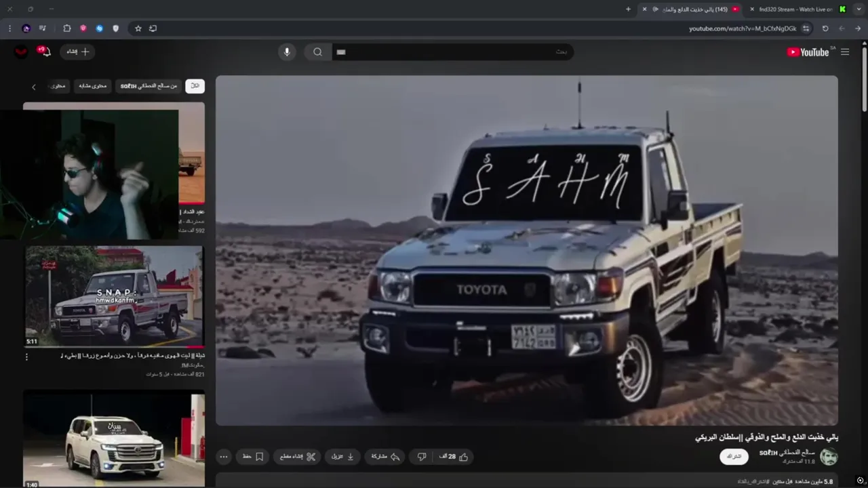The width and height of the screenshot is (868, 488).
Task: Open the media control toolbar icon
Action: point(43,28)
